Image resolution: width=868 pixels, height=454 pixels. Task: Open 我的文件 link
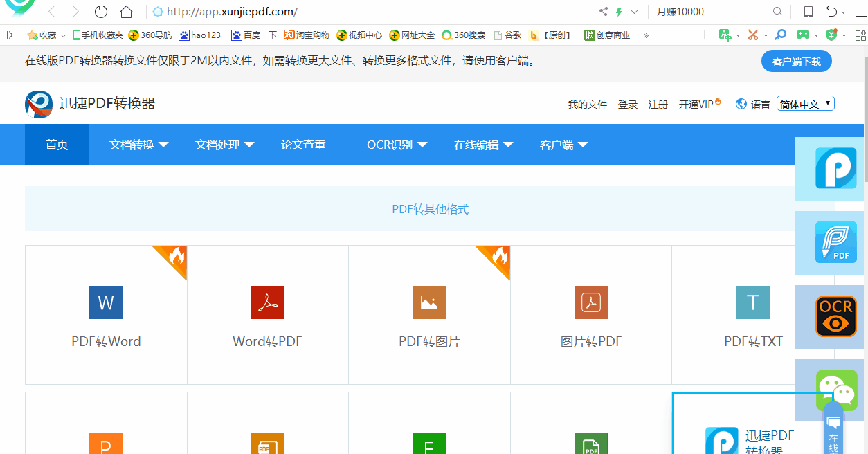[x=588, y=105]
